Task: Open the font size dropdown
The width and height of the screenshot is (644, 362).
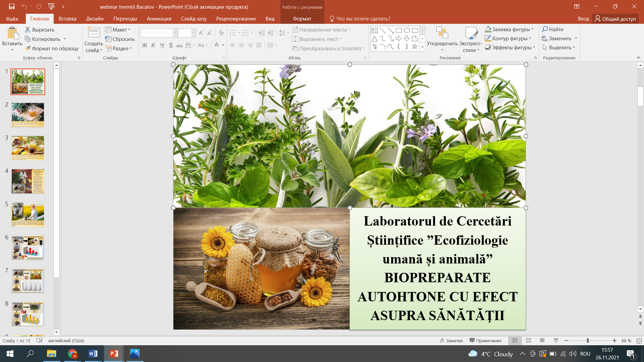Action: click(x=194, y=33)
